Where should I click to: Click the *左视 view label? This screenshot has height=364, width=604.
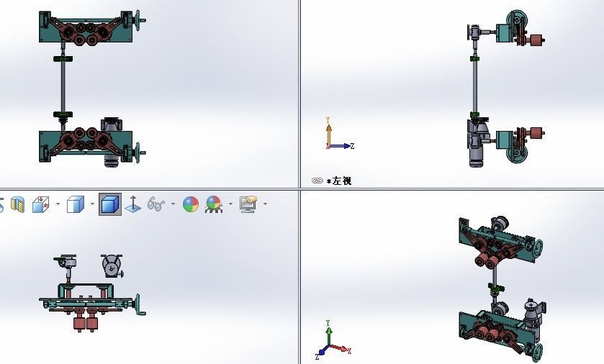click(339, 181)
